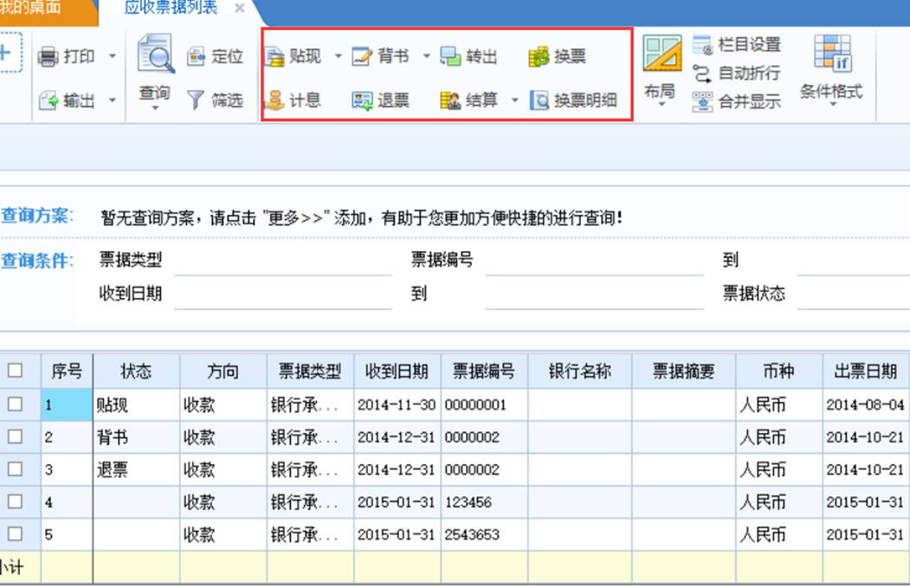Select bill number cell 00000001
The width and height of the screenshot is (910, 588).
coord(484,404)
